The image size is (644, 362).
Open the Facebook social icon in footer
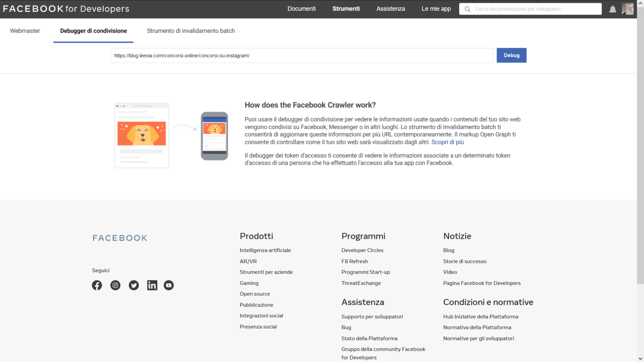pos(97,285)
